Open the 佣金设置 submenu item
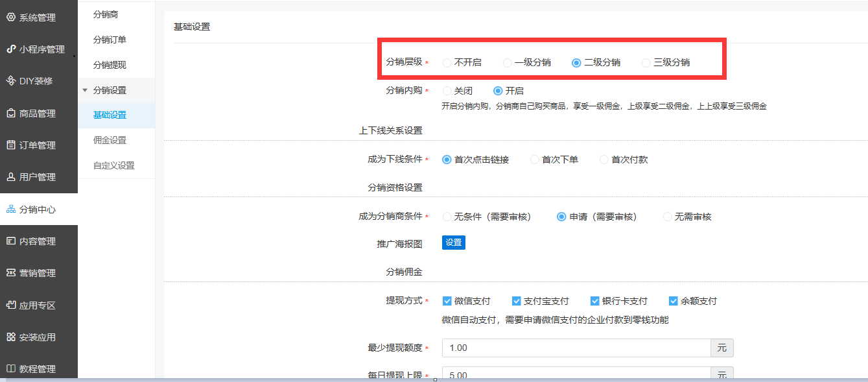The image size is (868, 382). [x=110, y=140]
